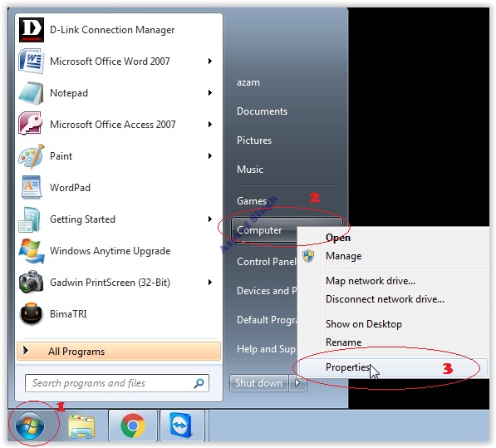Expand the All Programs list
The height and width of the screenshot is (448, 496).
pos(119,352)
